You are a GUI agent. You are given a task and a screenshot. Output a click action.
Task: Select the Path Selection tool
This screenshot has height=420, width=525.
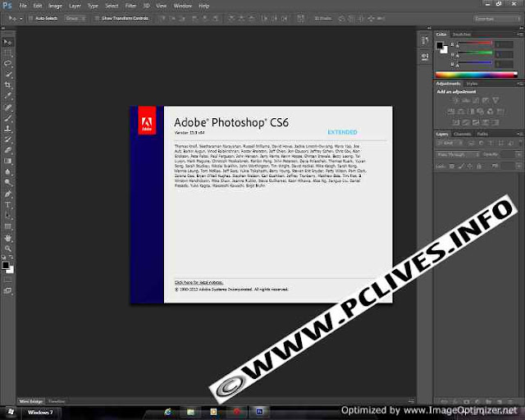pos(7,216)
